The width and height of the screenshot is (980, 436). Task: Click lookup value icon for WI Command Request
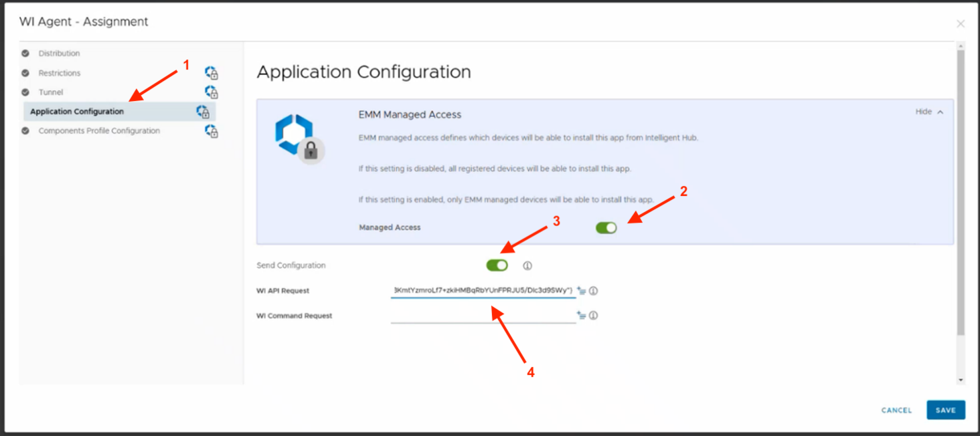[581, 316]
